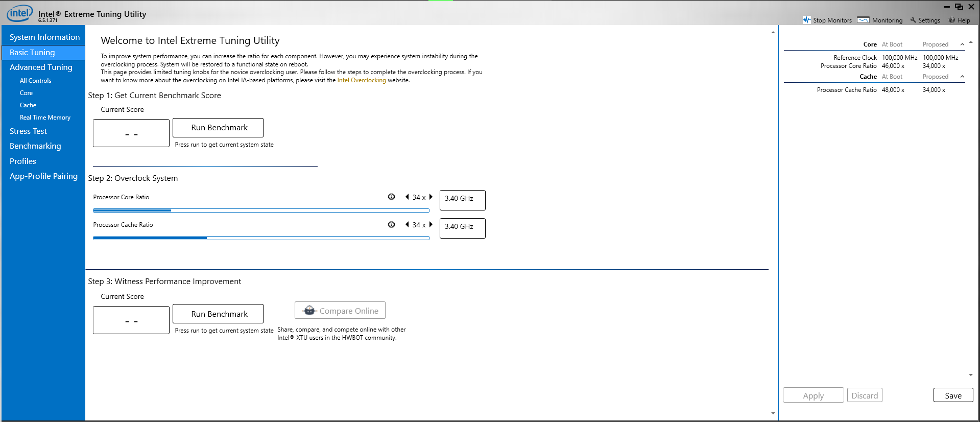Click the Step 3 Current Score box

(x=131, y=320)
